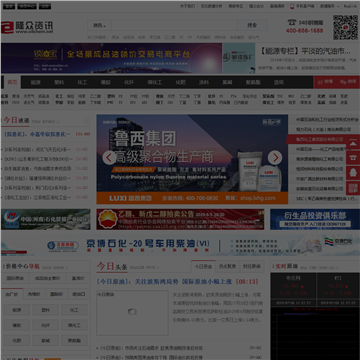Open the 锁价宝 成品油锁价交易 banner

pyautogui.click(x=111, y=58)
